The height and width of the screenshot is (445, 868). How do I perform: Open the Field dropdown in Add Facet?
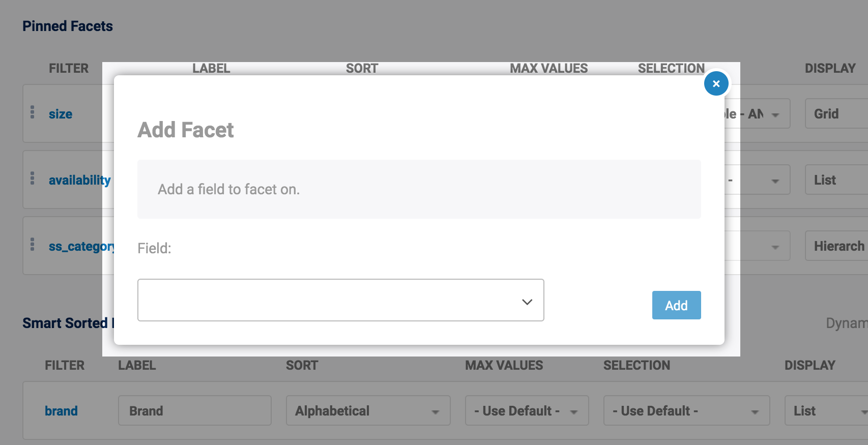pyautogui.click(x=340, y=300)
